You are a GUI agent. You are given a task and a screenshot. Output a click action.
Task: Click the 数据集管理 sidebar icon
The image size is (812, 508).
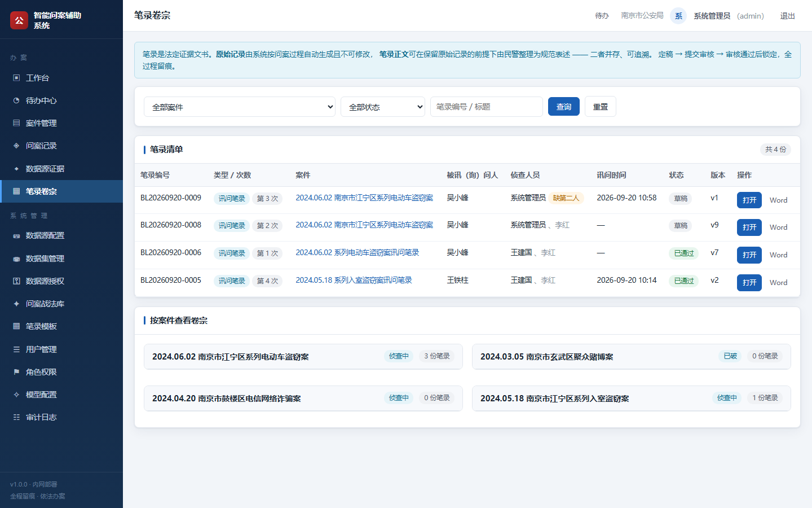point(16,259)
